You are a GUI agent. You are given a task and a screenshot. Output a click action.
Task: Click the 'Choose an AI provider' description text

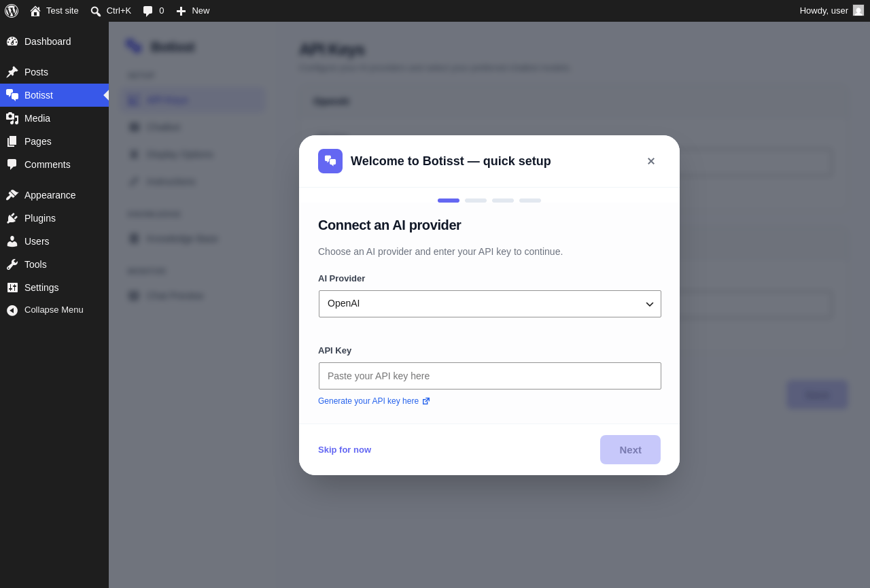[x=440, y=252]
